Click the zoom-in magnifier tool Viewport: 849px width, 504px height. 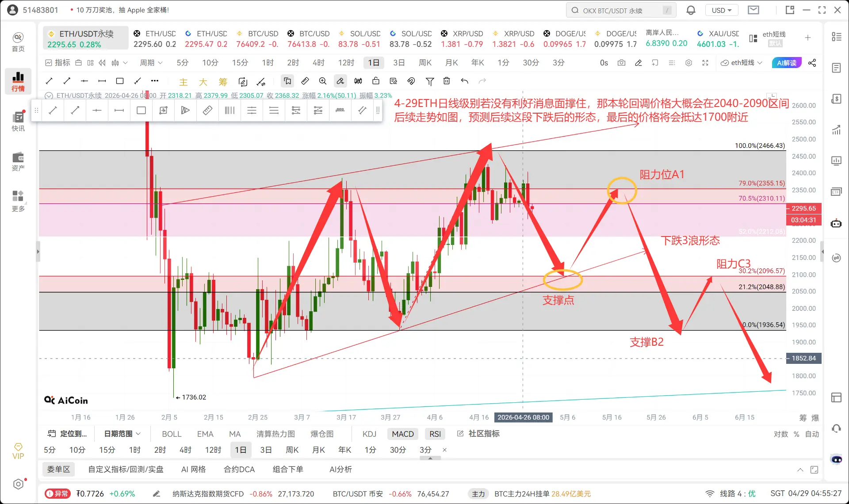coord(323,81)
